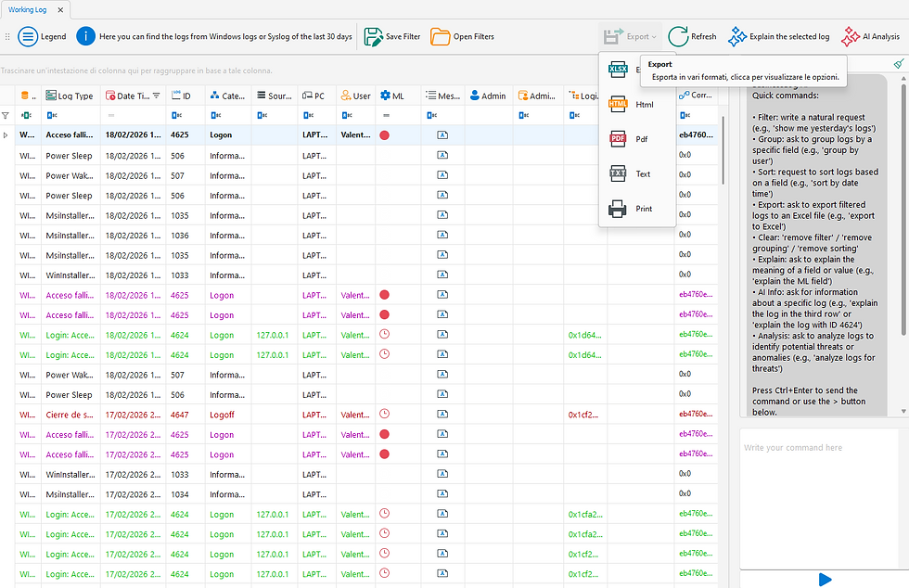Screen dimensions: 909x588
Task: Click the XLSX export icon
Action: click(618, 70)
